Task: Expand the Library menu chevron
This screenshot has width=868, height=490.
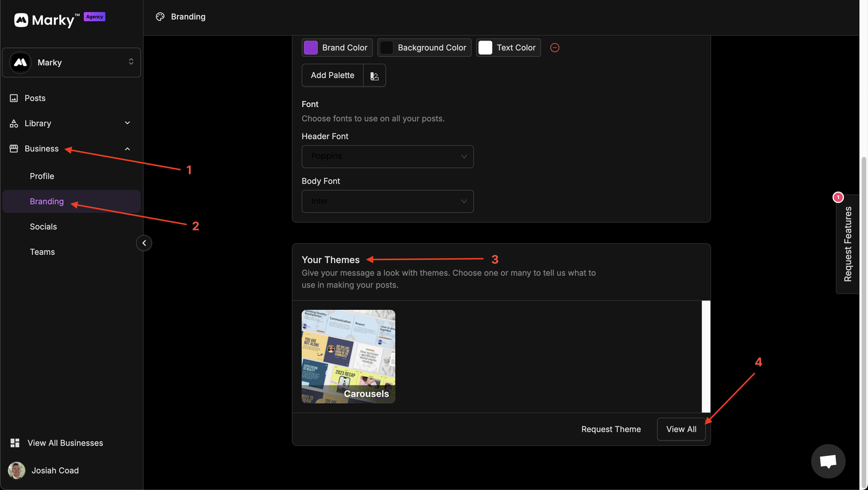Action: (x=127, y=123)
